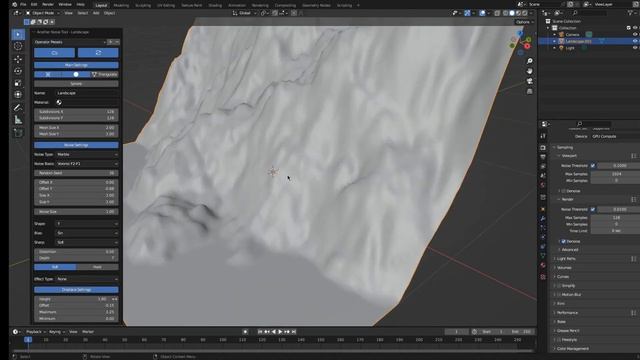
Task: Select the Move tool
Action: coord(18,60)
